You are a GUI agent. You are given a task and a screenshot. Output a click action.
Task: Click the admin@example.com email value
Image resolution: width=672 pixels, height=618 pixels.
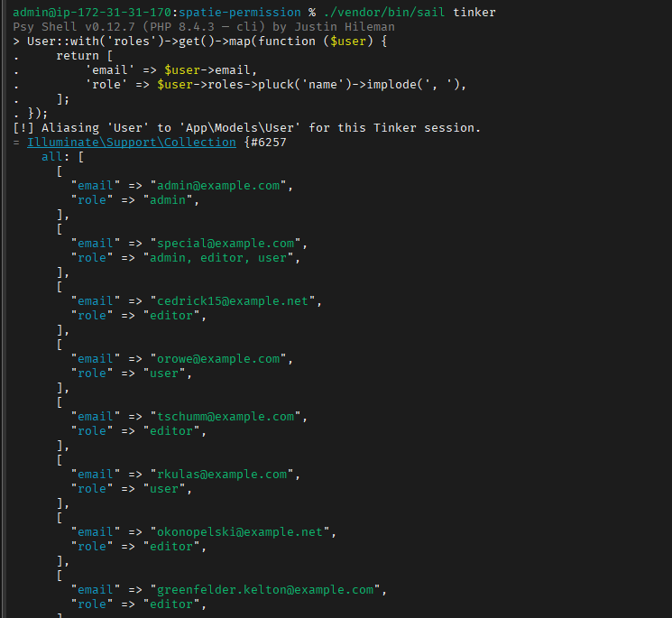click(218, 186)
